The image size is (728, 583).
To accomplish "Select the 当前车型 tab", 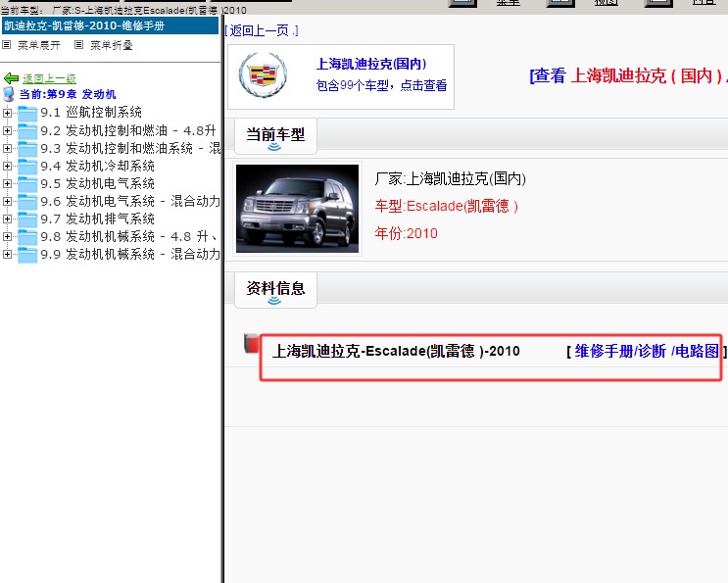I will (x=275, y=136).
